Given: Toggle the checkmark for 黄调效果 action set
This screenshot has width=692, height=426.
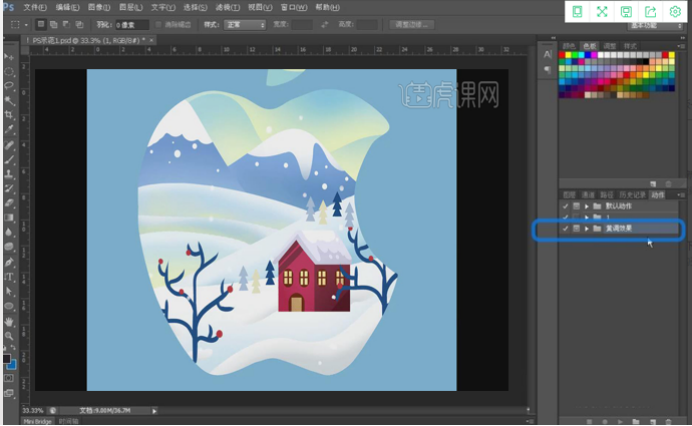Looking at the screenshot, I should (565, 229).
